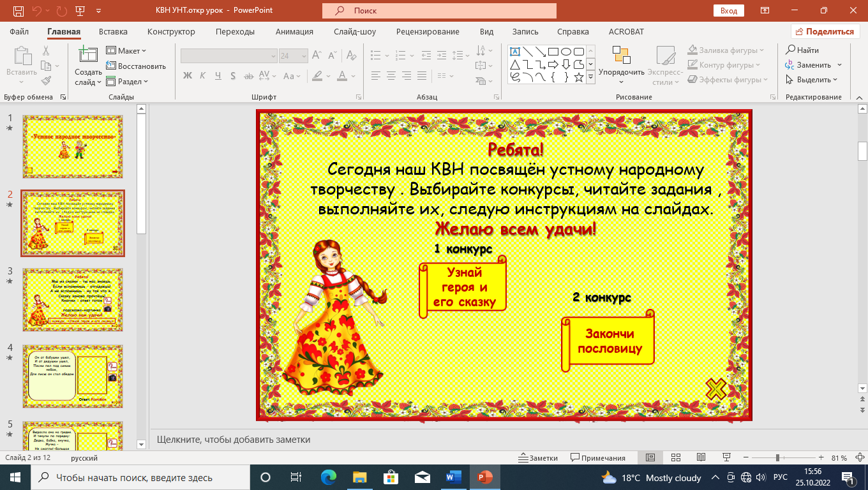Click the Cut scissors icon
Image resolution: width=868 pixels, height=490 pixels.
point(46,51)
